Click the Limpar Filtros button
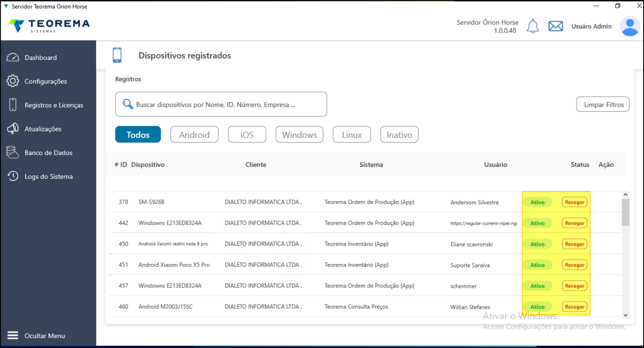Screen dimensions: 644x348 coord(603,104)
